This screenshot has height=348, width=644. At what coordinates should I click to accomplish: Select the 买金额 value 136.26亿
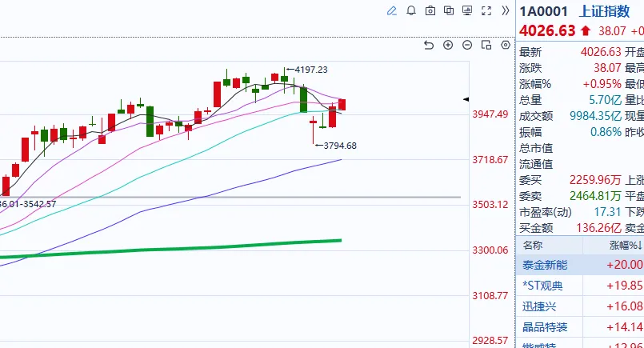click(x=599, y=228)
